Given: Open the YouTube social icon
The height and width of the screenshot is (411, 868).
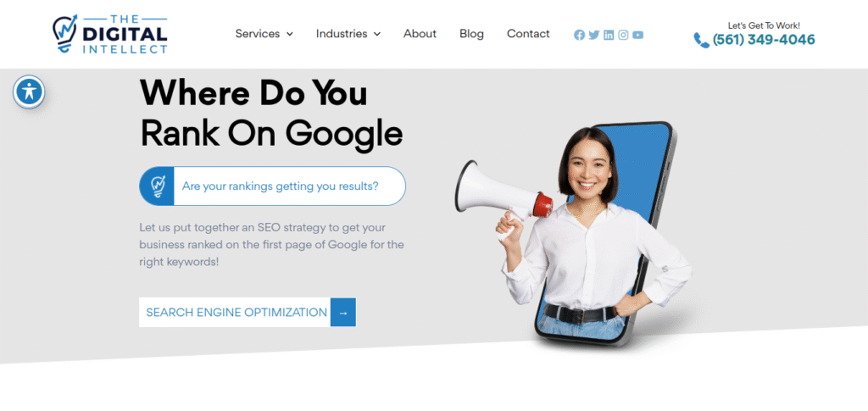Looking at the screenshot, I should coord(637,35).
